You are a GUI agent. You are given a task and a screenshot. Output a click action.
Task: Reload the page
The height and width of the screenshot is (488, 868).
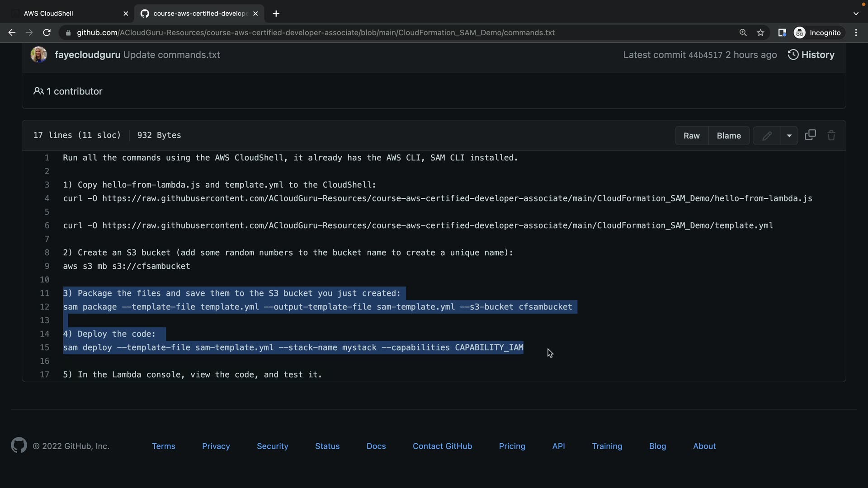pyautogui.click(x=47, y=33)
